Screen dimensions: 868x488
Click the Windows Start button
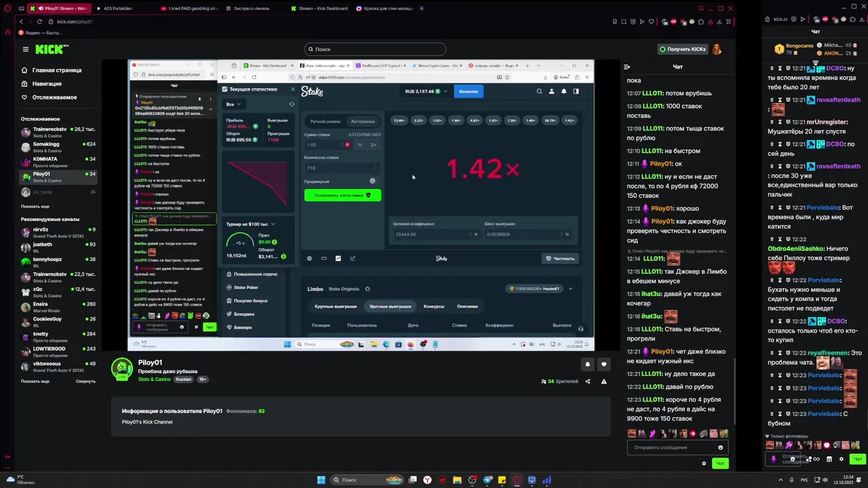click(321, 480)
